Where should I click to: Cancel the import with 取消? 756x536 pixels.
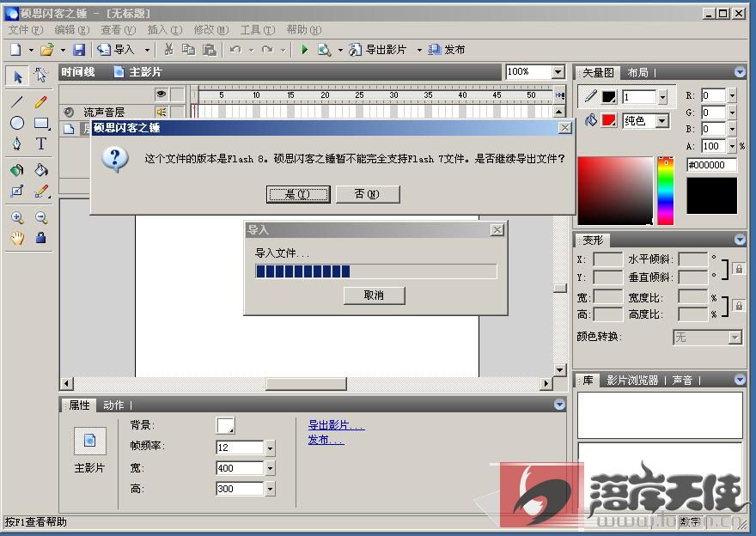[x=375, y=295]
